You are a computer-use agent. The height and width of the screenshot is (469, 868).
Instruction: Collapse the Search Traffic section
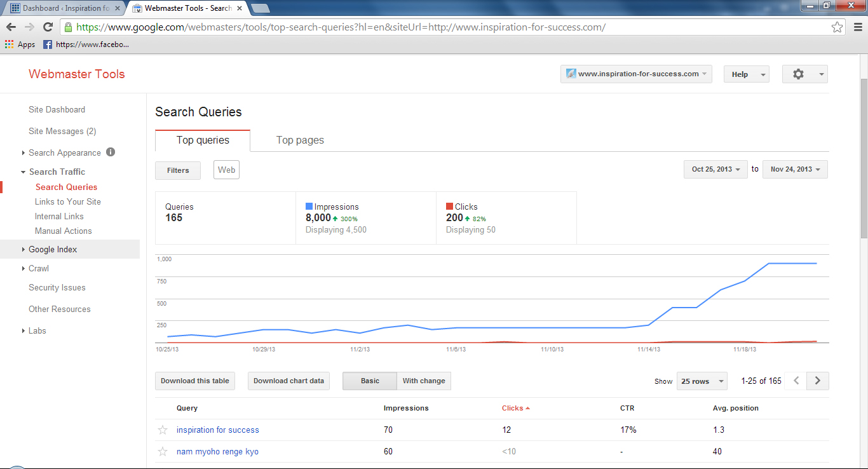[x=24, y=172]
